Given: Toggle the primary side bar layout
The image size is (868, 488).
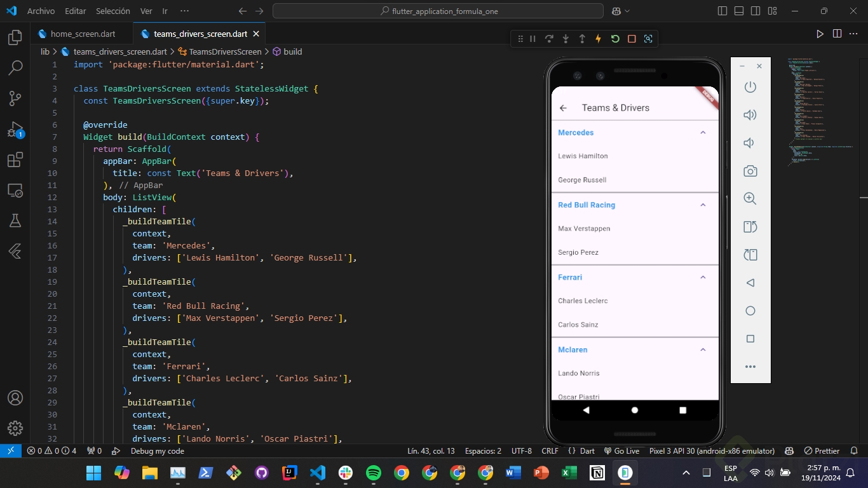Looking at the screenshot, I should coord(722,11).
